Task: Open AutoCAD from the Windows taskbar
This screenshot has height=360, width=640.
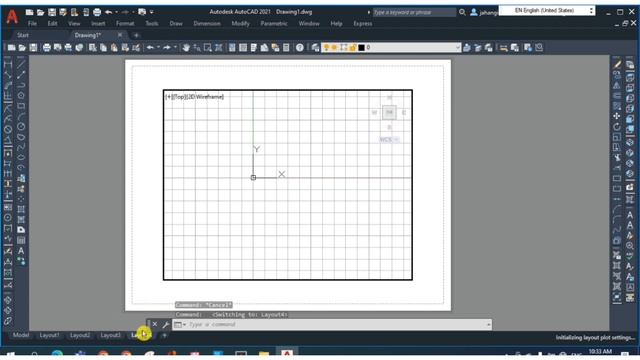Action: pyautogui.click(x=287, y=353)
